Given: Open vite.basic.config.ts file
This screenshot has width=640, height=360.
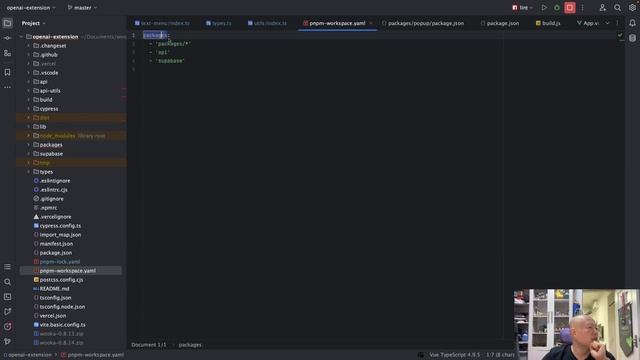Looking at the screenshot, I should [62, 324].
